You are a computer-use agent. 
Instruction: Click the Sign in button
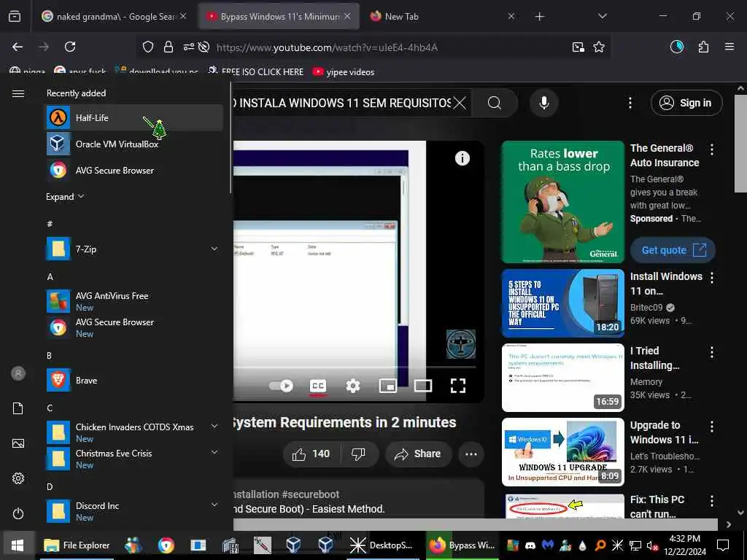(x=686, y=103)
